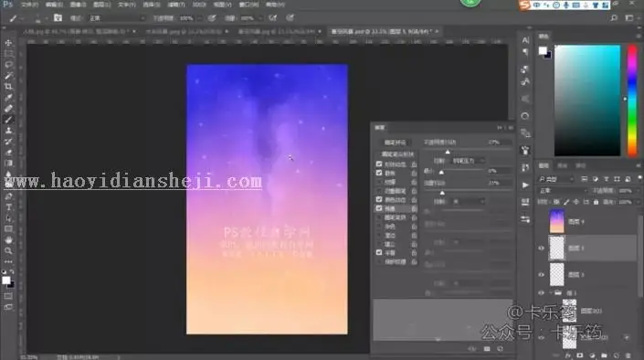
Task: Open the layer blend mode dropdown
Action: click(x=563, y=191)
